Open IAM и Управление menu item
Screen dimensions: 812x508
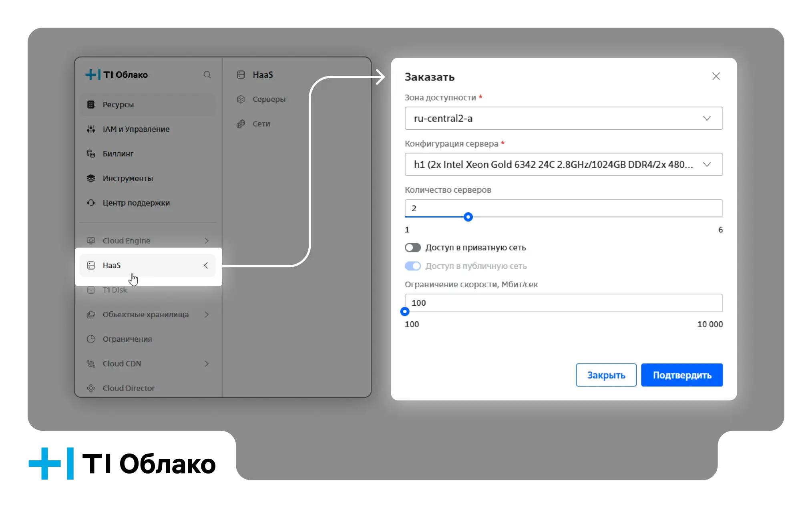[148, 129]
